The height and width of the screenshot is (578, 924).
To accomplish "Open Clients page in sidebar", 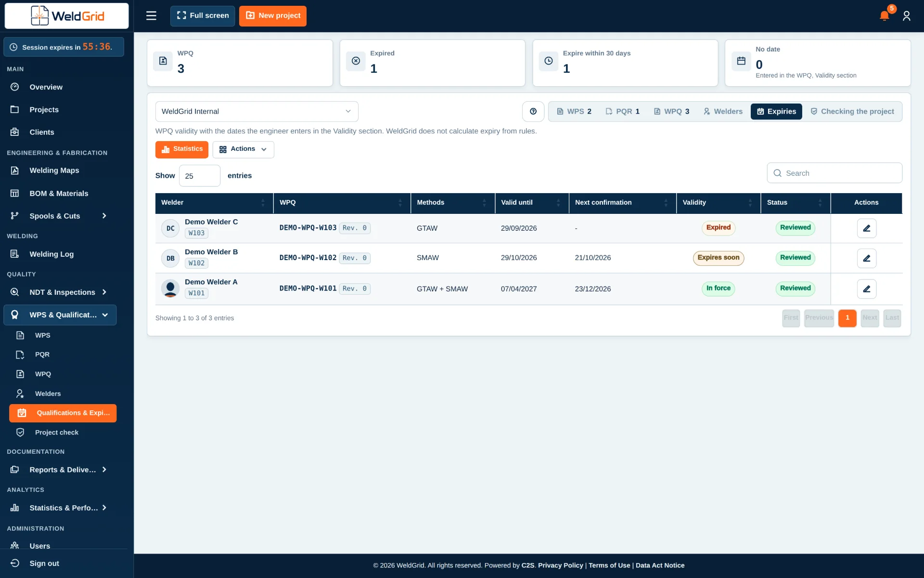I will [41, 132].
